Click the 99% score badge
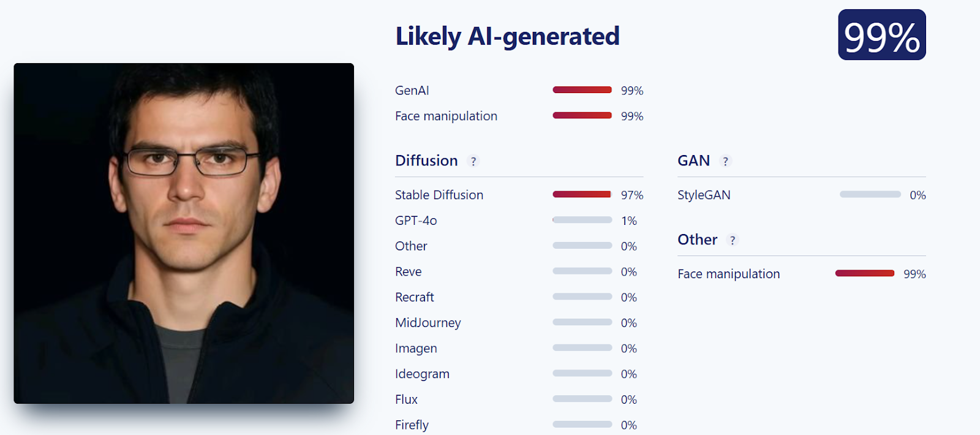The height and width of the screenshot is (435, 980). [882, 35]
